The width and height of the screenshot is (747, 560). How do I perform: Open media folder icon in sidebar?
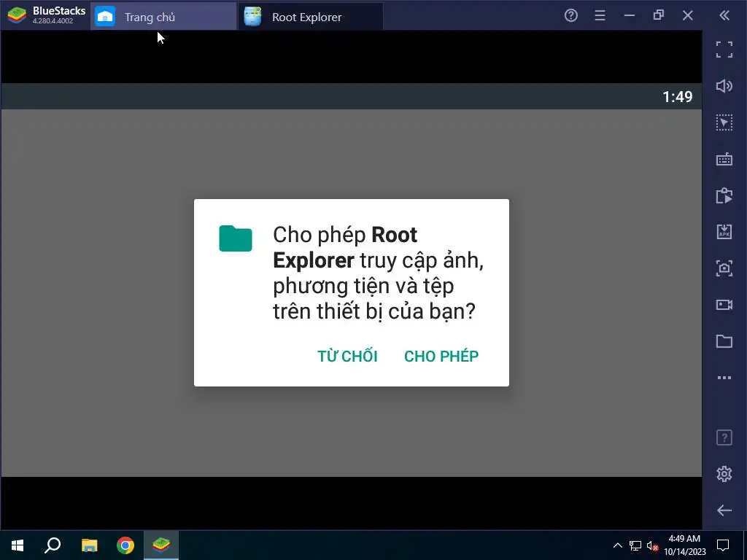pyautogui.click(x=724, y=341)
